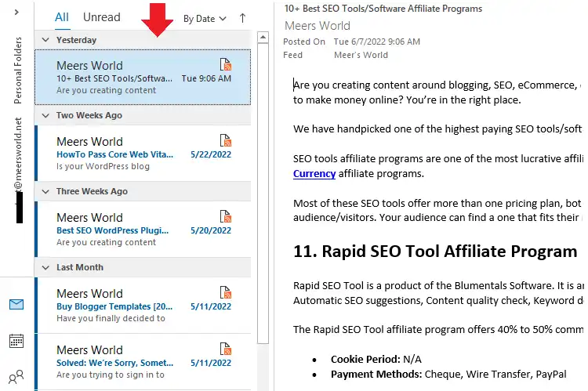Follow the Currency hyperlink
Screen dimensions: 588x391
point(314,174)
